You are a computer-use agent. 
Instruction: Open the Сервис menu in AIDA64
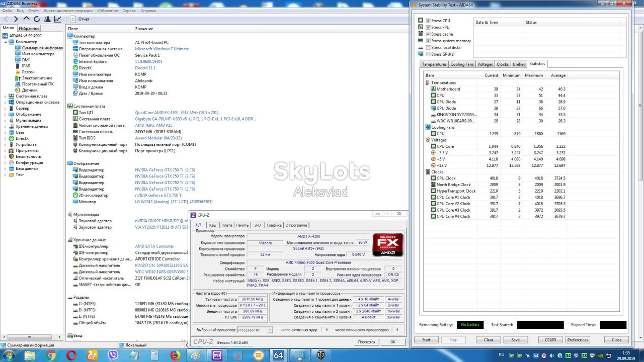point(129,11)
